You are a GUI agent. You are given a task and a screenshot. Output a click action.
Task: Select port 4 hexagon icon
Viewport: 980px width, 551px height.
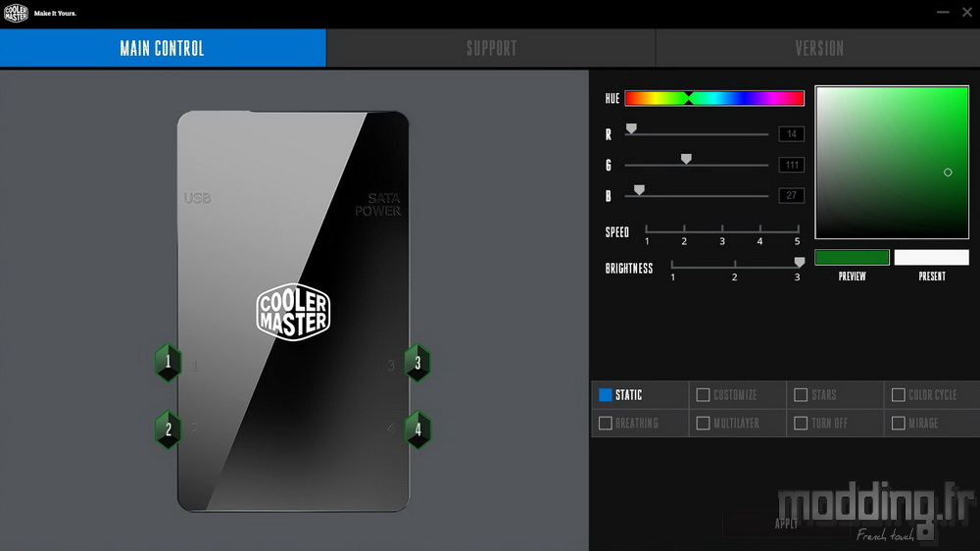[417, 429]
